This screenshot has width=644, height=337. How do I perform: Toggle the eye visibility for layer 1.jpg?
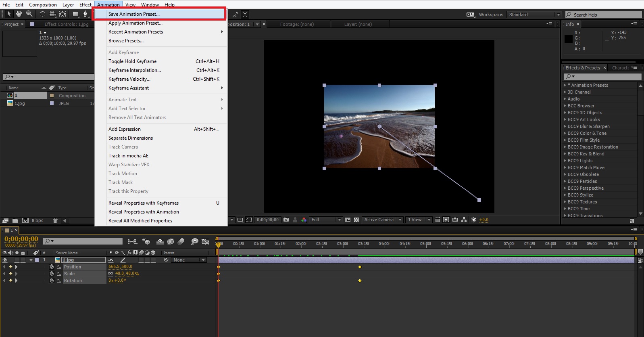coord(5,260)
